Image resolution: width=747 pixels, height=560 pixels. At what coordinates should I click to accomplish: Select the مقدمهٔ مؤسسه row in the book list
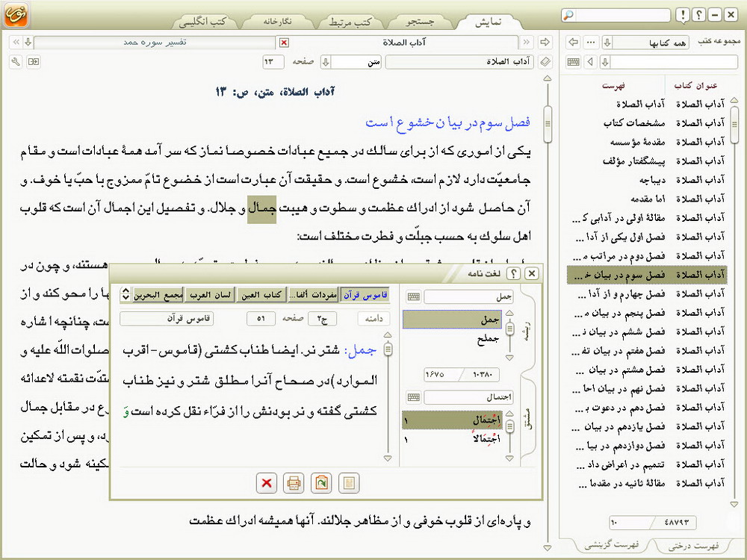[647, 142]
